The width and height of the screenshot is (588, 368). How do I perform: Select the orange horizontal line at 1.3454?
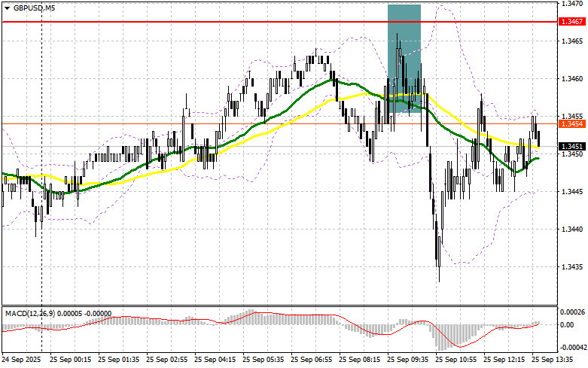280,123
